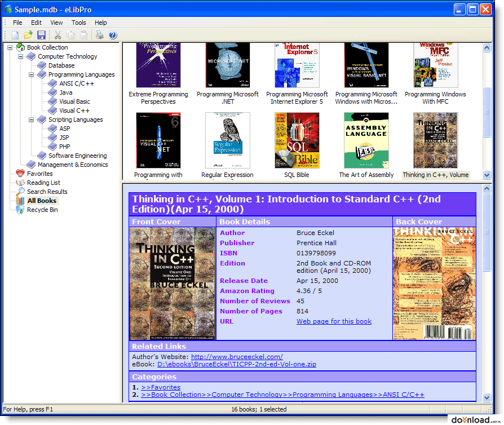Open the Tools menu

pyautogui.click(x=79, y=23)
